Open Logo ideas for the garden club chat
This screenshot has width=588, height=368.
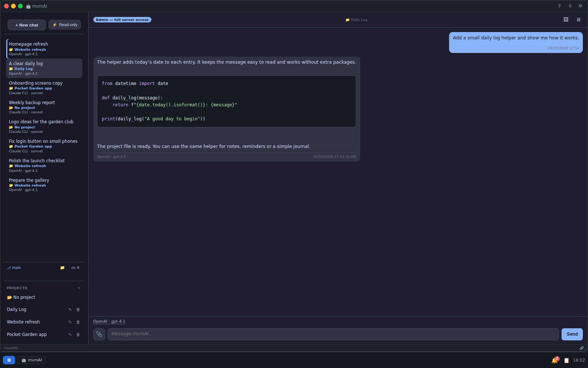[44, 126]
